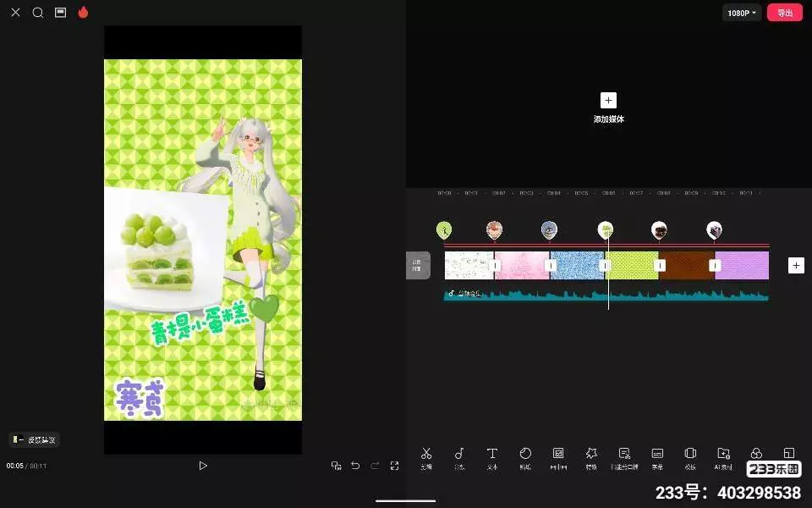Viewport: 812px width, 508px height.
Task: Select the pink clip on the timeline
Action: pos(522,265)
